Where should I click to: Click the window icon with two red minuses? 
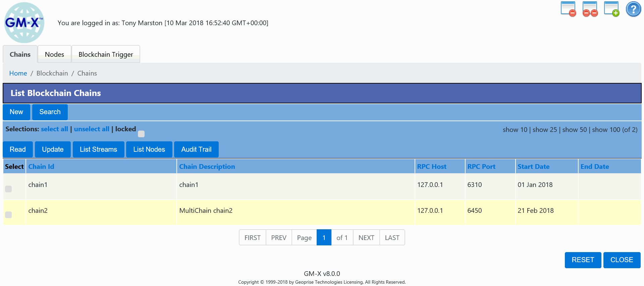pyautogui.click(x=590, y=9)
